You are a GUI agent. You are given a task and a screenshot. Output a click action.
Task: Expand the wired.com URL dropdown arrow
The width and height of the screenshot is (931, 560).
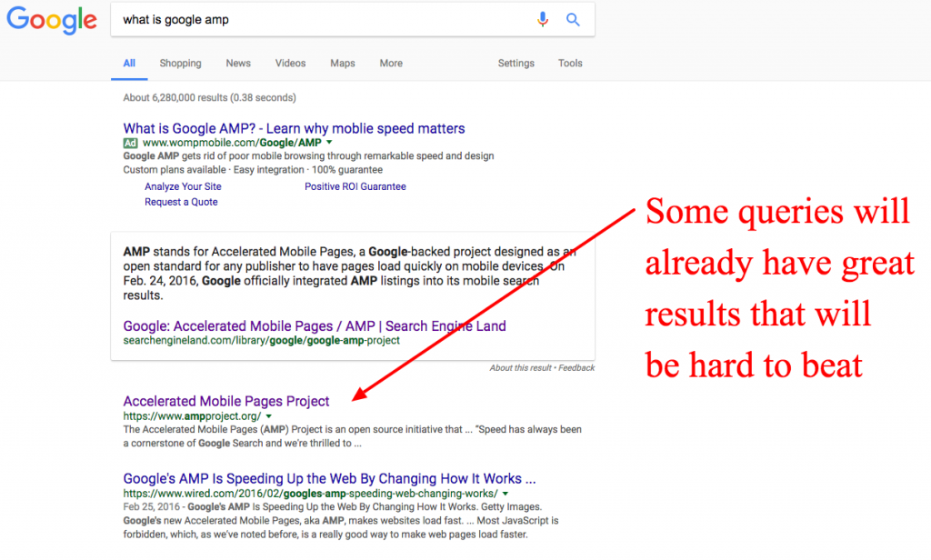[506, 494]
